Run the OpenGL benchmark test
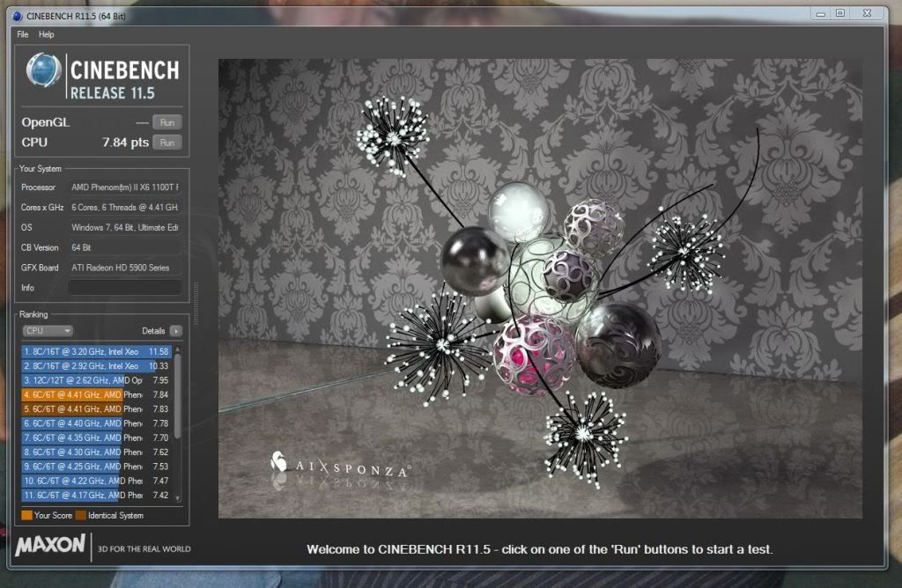 click(x=166, y=122)
